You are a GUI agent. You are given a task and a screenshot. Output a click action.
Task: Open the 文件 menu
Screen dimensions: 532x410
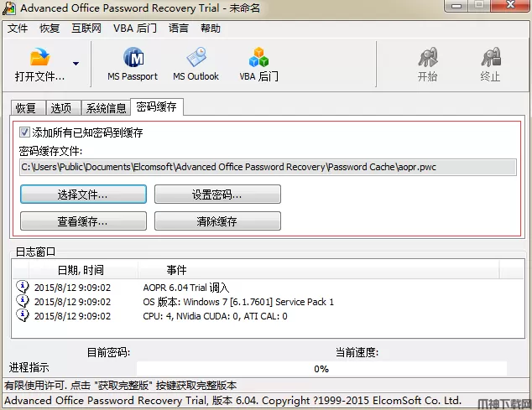point(18,29)
